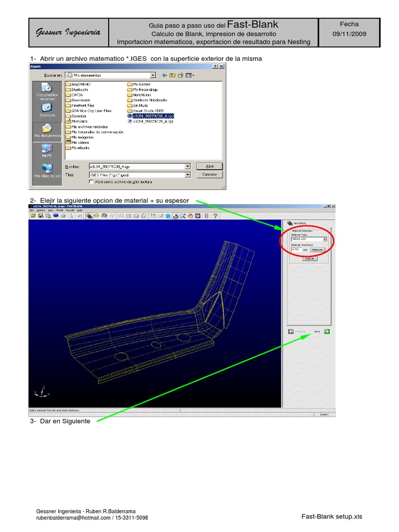
Task: Open the CATIA folder
Action: pyautogui.click(x=74, y=95)
